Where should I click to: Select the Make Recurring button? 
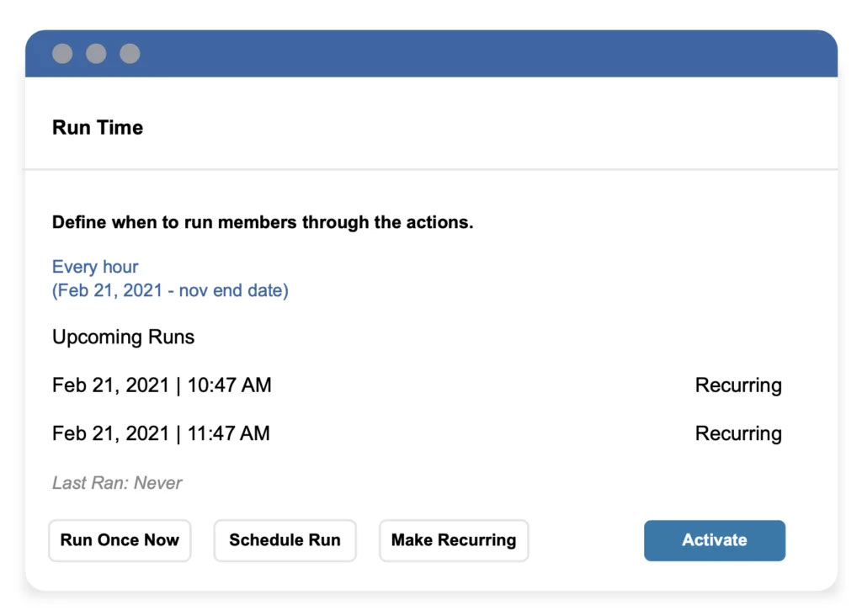[454, 540]
